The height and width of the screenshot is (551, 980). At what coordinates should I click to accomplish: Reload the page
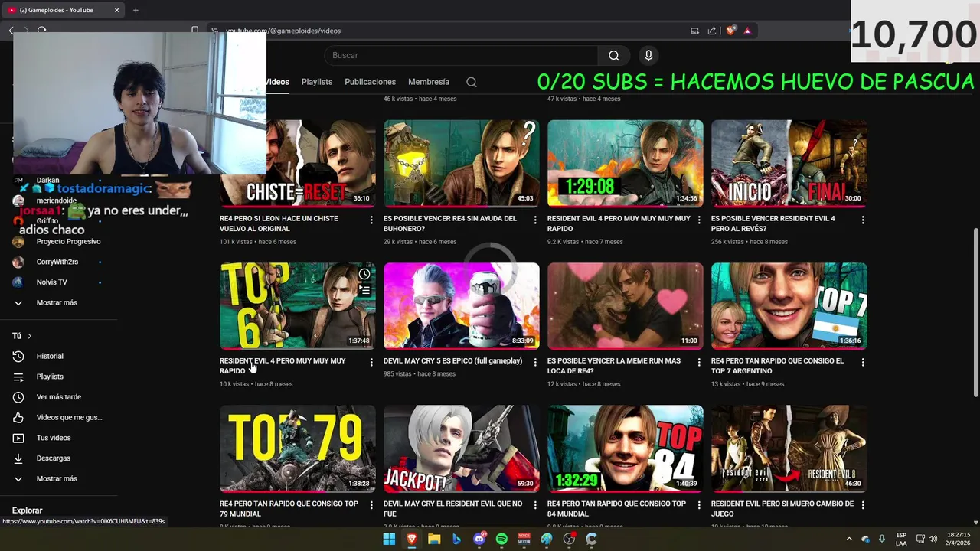pos(41,31)
